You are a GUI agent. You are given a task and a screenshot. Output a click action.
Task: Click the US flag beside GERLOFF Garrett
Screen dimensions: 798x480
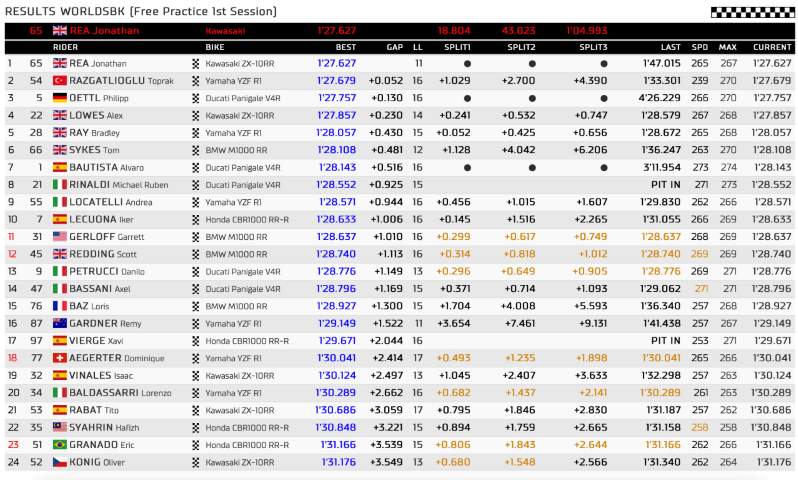[60, 236]
